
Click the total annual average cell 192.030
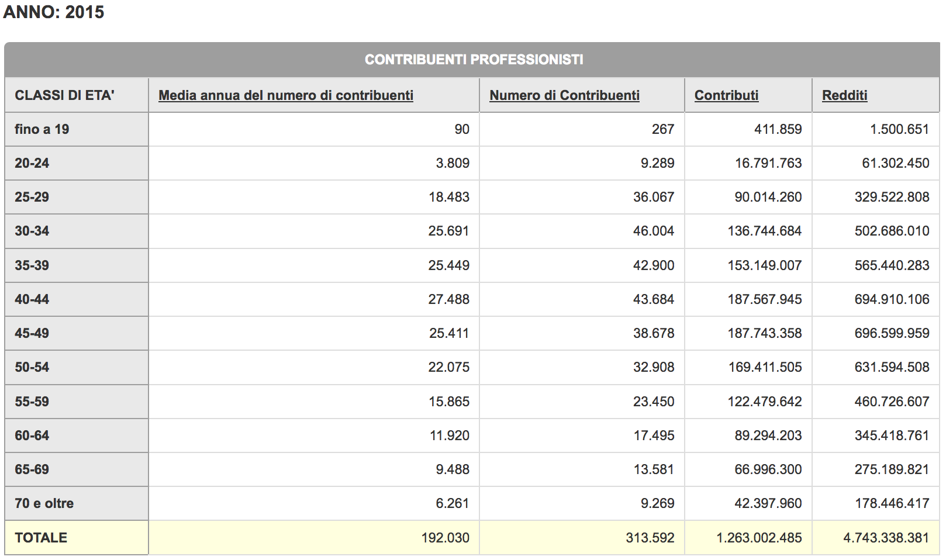point(445,538)
